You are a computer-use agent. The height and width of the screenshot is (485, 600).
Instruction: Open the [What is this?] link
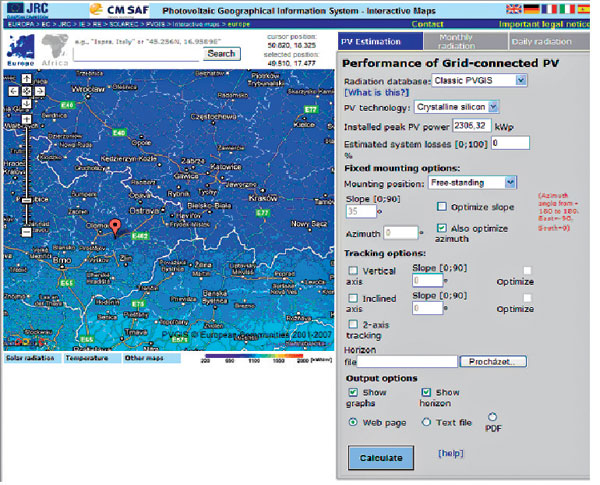pyautogui.click(x=376, y=93)
